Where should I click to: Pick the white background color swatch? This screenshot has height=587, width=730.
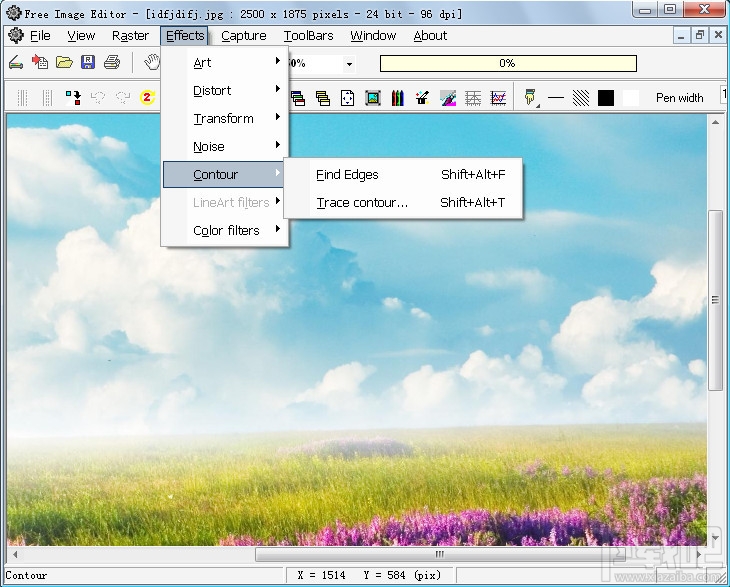point(631,98)
